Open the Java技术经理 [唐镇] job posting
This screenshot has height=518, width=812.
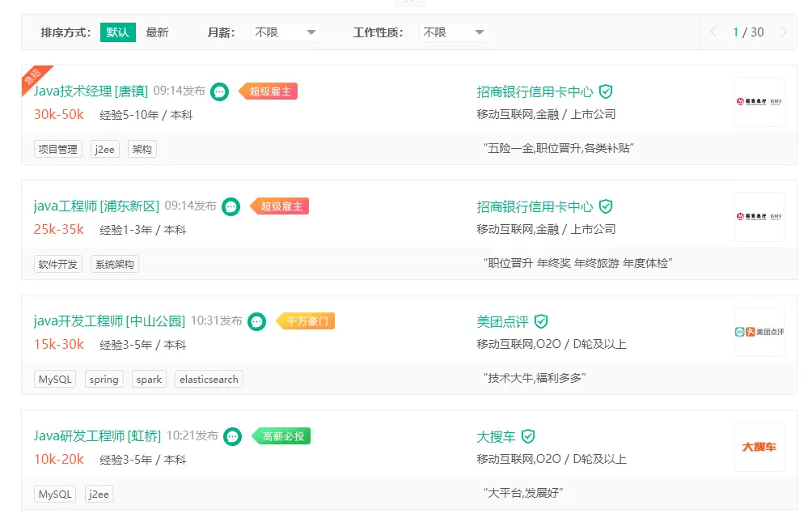tap(91, 91)
